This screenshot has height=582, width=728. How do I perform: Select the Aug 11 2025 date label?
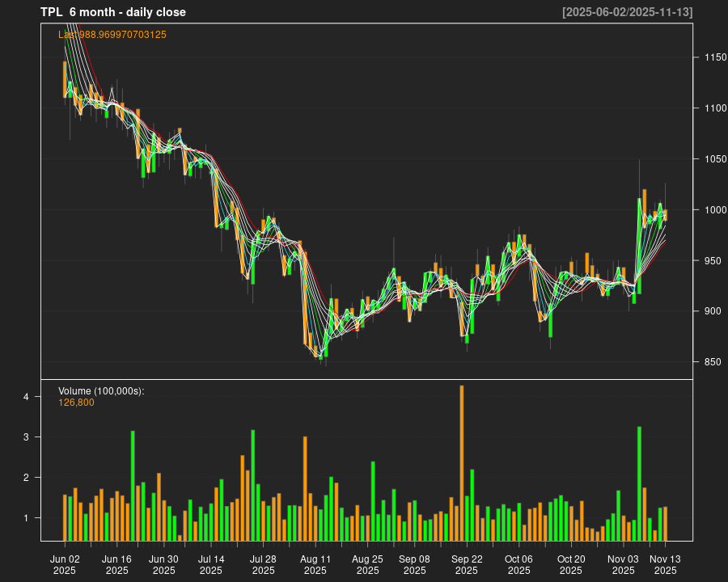(x=315, y=564)
